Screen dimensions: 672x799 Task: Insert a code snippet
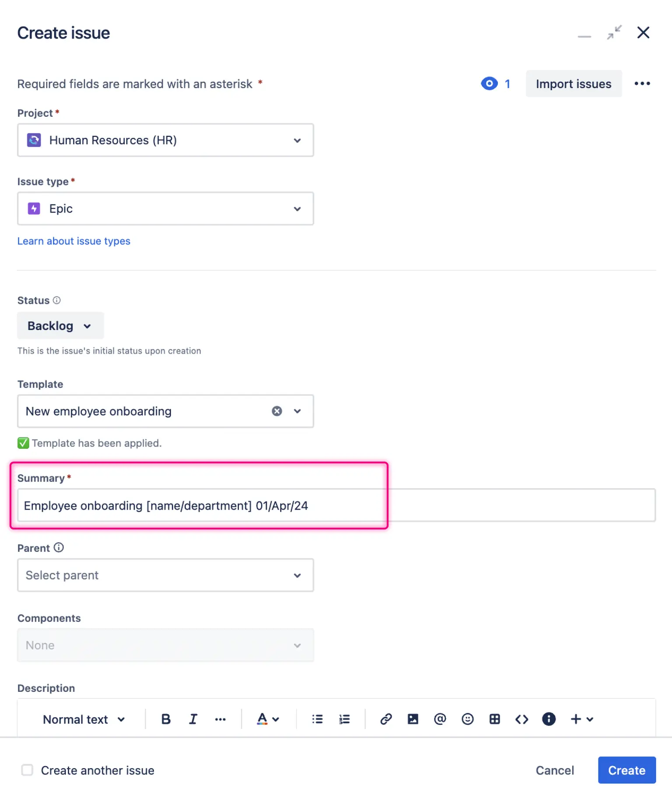tap(521, 719)
